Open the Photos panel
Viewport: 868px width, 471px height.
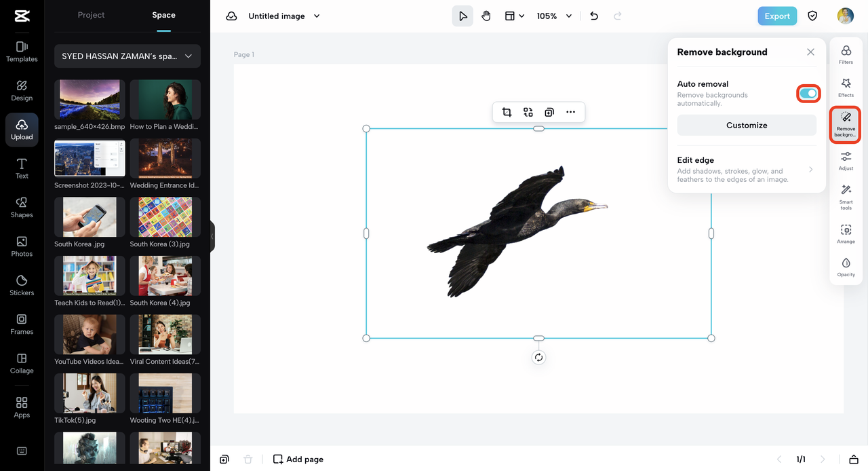pyautogui.click(x=22, y=246)
